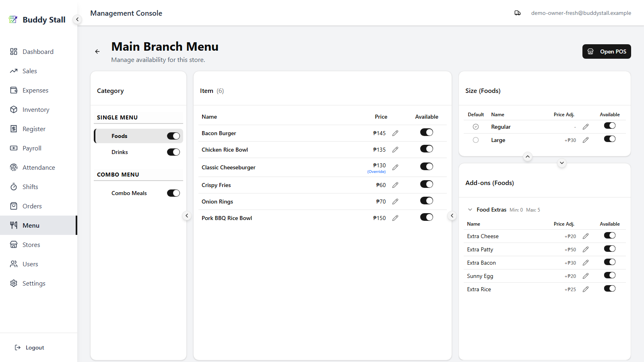Click the Inventory box icon
The image size is (644, 362).
pos(14,109)
